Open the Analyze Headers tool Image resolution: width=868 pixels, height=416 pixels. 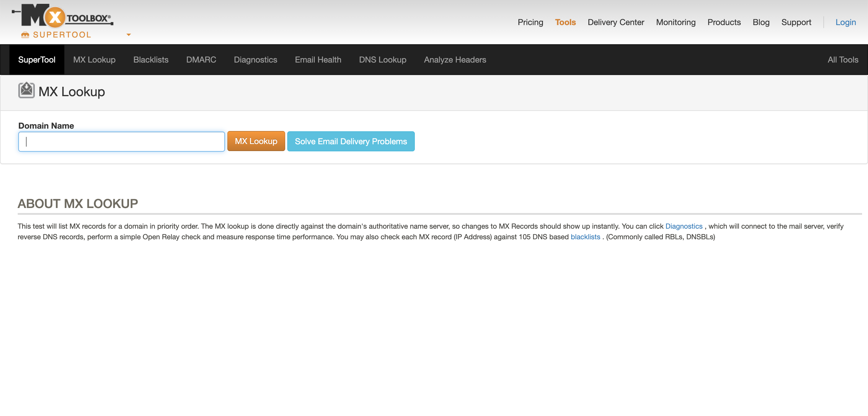click(x=455, y=60)
